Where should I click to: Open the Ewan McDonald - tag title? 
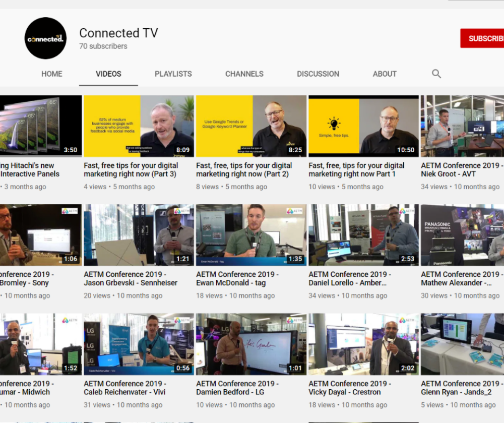click(237, 279)
